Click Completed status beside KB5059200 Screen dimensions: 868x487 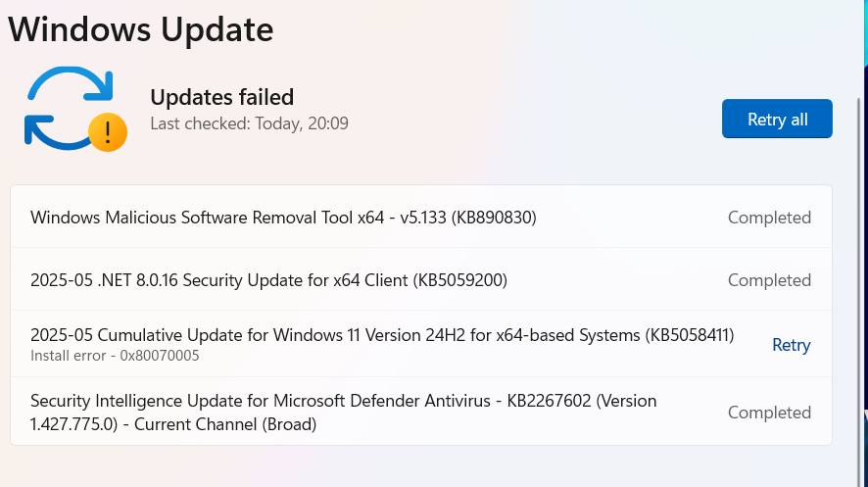[769, 280]
